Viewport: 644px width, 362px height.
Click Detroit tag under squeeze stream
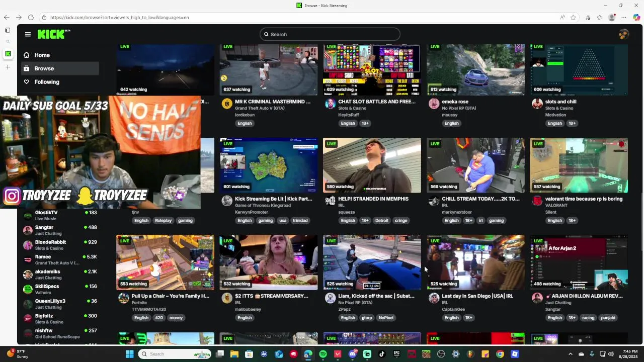point(382,220)
